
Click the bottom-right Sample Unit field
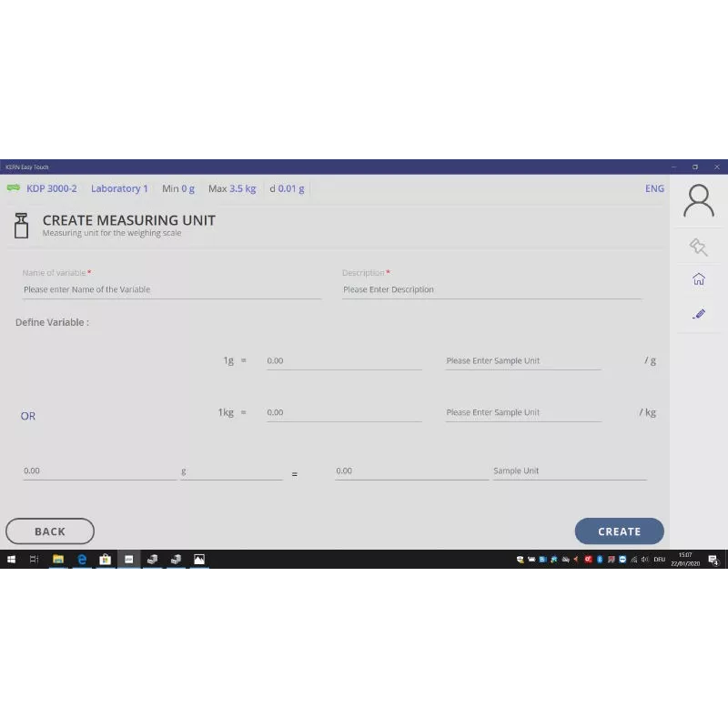(569, 471)
